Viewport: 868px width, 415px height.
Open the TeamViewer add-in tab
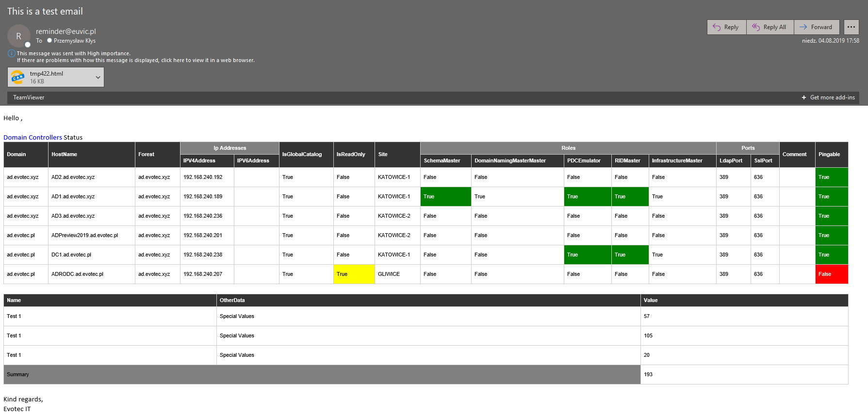point(29,97)
